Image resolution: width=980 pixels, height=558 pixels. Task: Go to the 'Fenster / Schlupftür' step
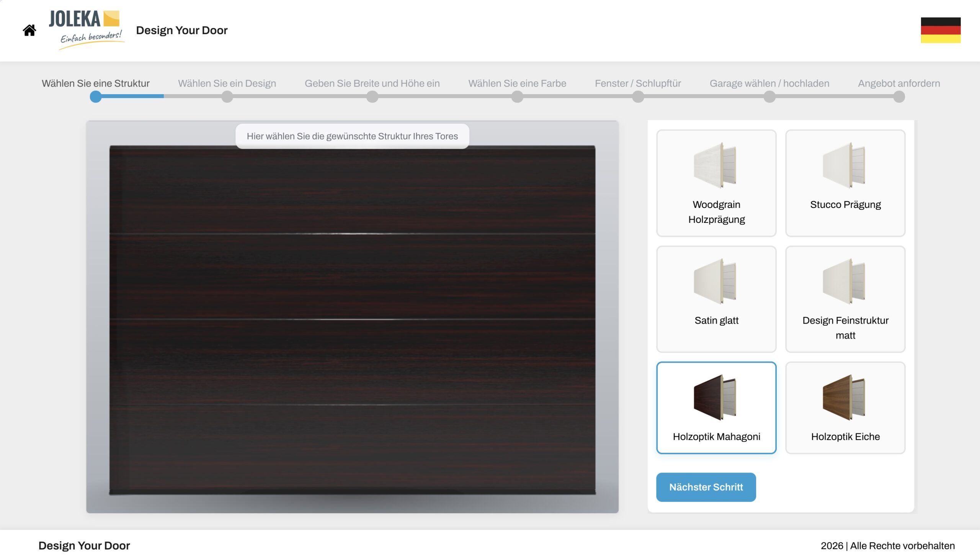(x=638, y=83)
